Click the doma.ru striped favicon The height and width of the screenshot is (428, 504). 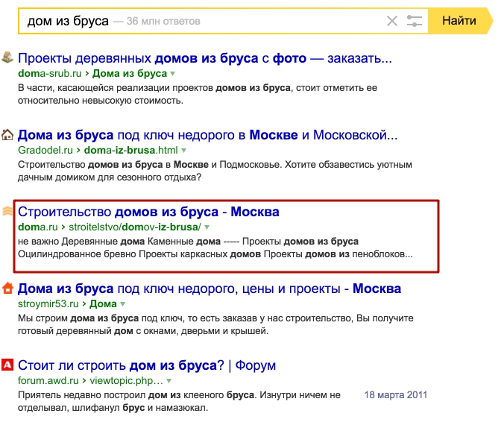click(x=7, y=211)
